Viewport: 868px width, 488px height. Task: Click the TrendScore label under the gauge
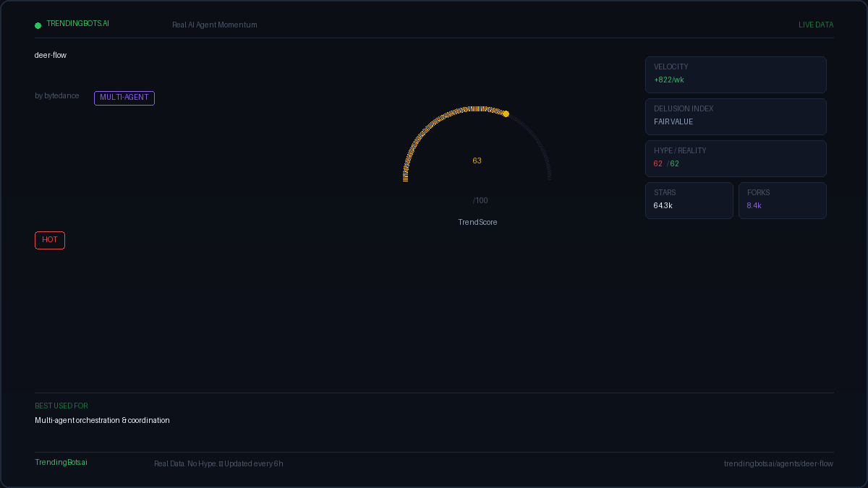[477, 222]
